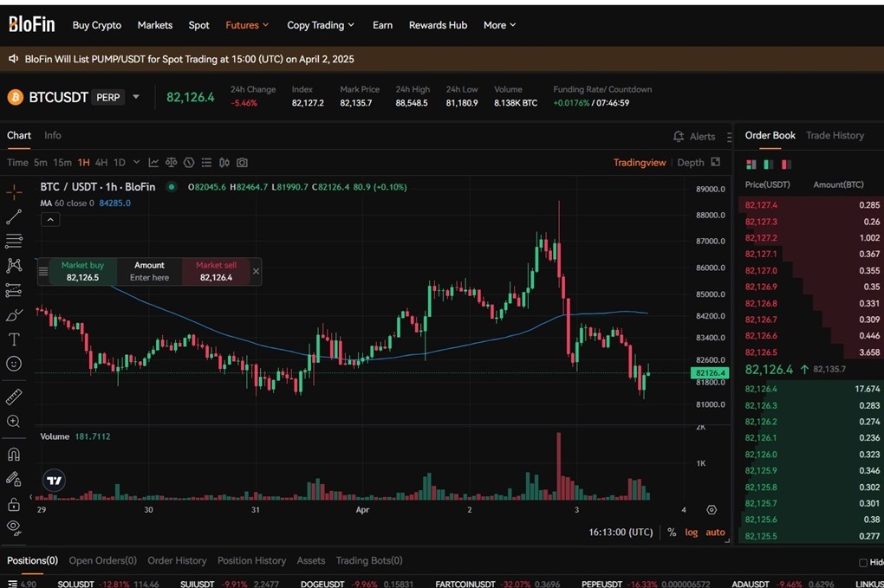
Task: Open the emoji icons tool
Action: 14,364
